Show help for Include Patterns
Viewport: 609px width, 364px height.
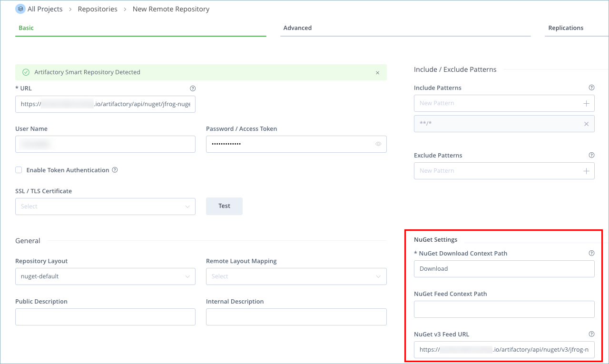pos(591,88)
